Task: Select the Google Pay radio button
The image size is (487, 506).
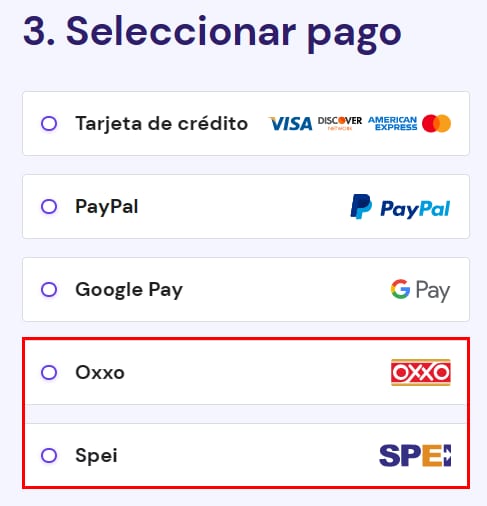Action: click(49, 289)
